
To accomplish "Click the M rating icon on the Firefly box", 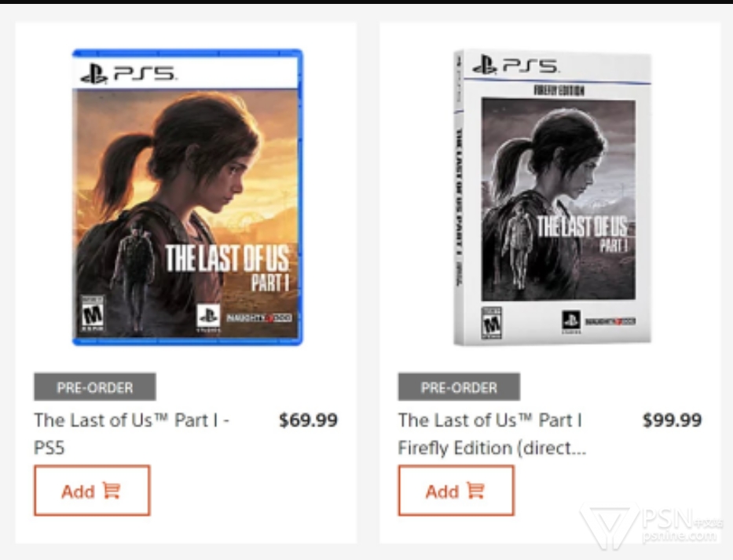I will 492,323.
